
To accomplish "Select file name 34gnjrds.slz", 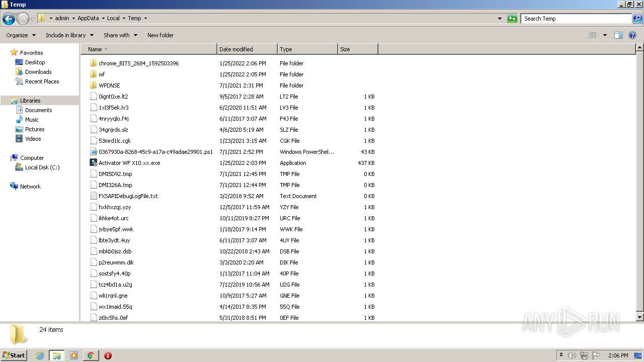I will 113,130.
